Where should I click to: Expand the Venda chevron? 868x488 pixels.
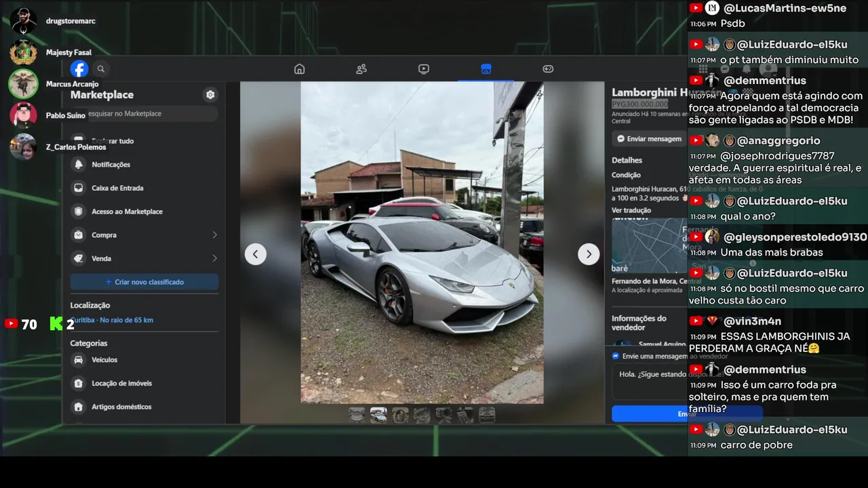[214, 258]
